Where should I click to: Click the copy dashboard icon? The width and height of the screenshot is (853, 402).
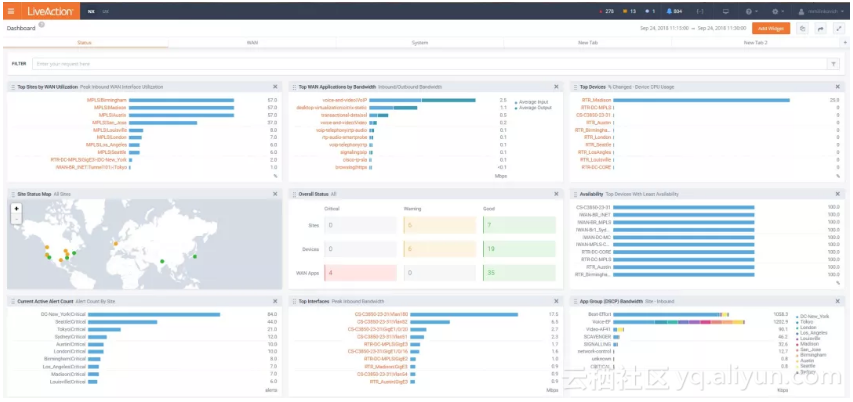click(x=802, y=28)
